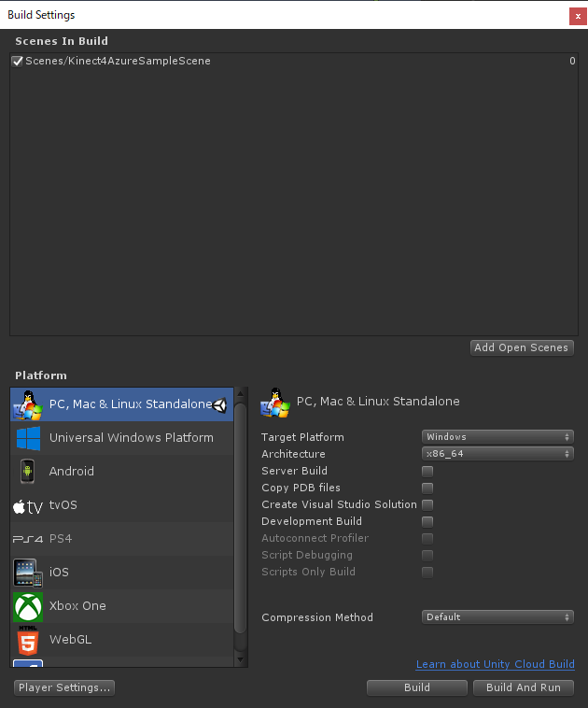The width and height of the screenshot is (588, 708).
Task: Click the Android phone icon
Action: click(x=27, y=472)
